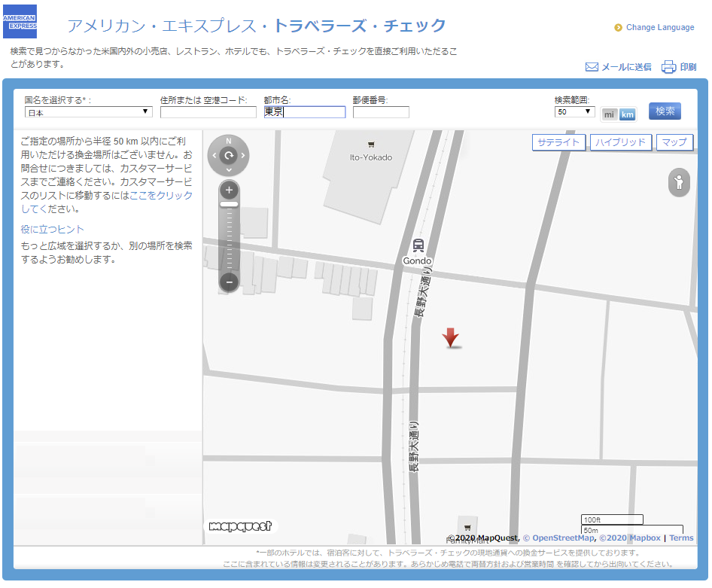This screenshot has height=588, width=712.
Task: Click the red location marker on map
Action: (450, 338)
